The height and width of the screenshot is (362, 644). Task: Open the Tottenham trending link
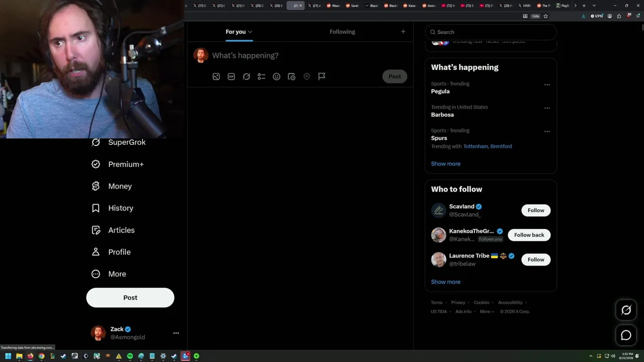(x=475, y=146)
